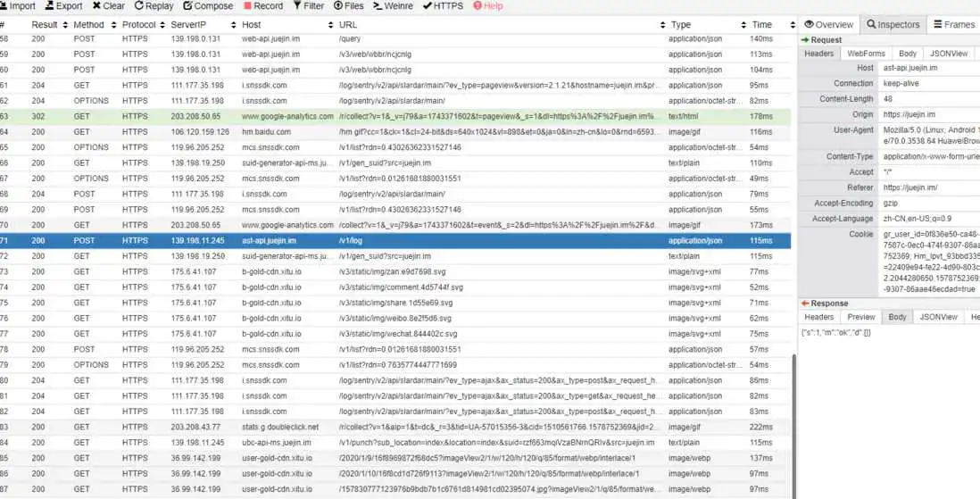Click the response body JSON text
Image resolution: width=980 pixels, height=499 pixels.
pyautogui.click(x=835, y=333)
